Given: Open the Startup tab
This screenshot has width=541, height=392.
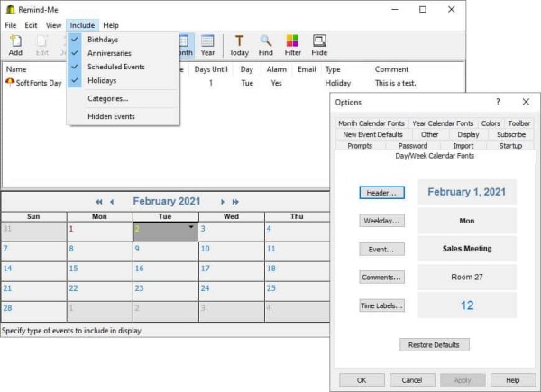Looking at the screenshot, I should pyautogui.click(x=510, y=145).
